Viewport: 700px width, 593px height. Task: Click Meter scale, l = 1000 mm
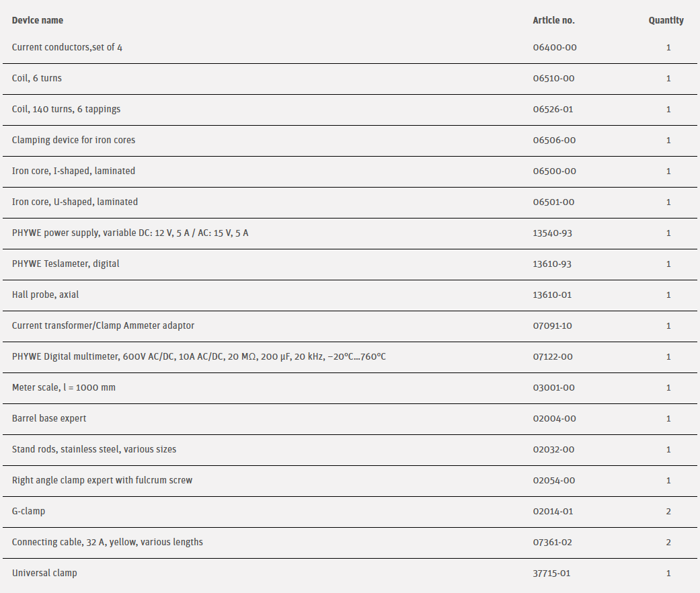coord(63,388)
